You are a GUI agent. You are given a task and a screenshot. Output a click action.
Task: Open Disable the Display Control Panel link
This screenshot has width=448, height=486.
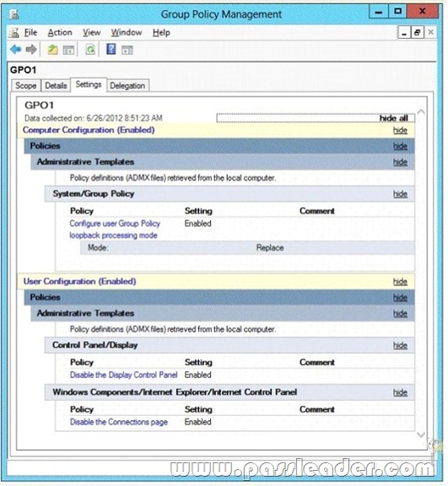click(124, 375)
